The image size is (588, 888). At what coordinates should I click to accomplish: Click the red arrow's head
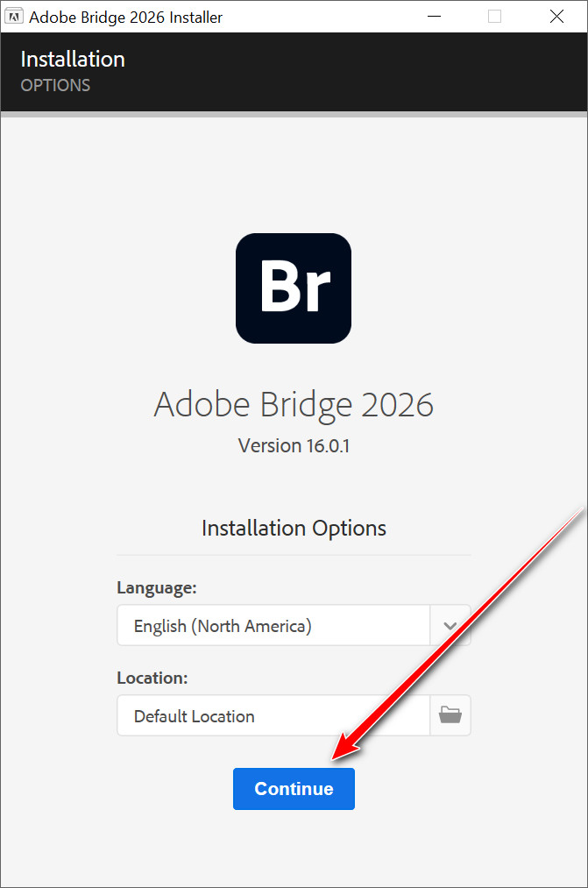coord(342,749)
